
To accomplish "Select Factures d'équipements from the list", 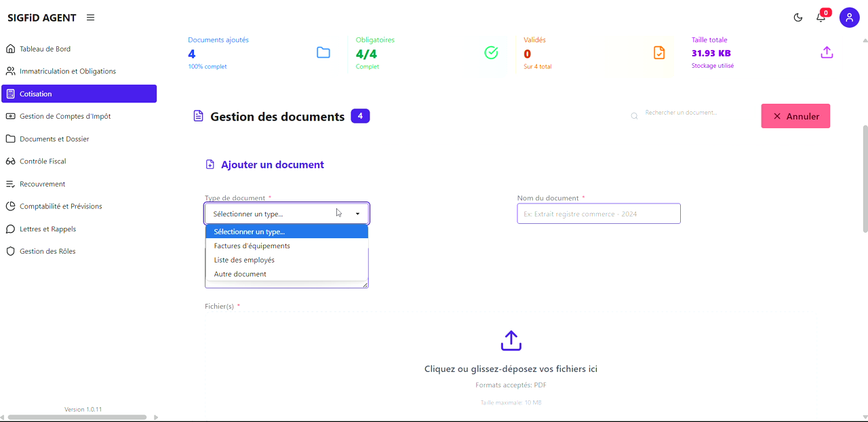I will coord(252,246).
